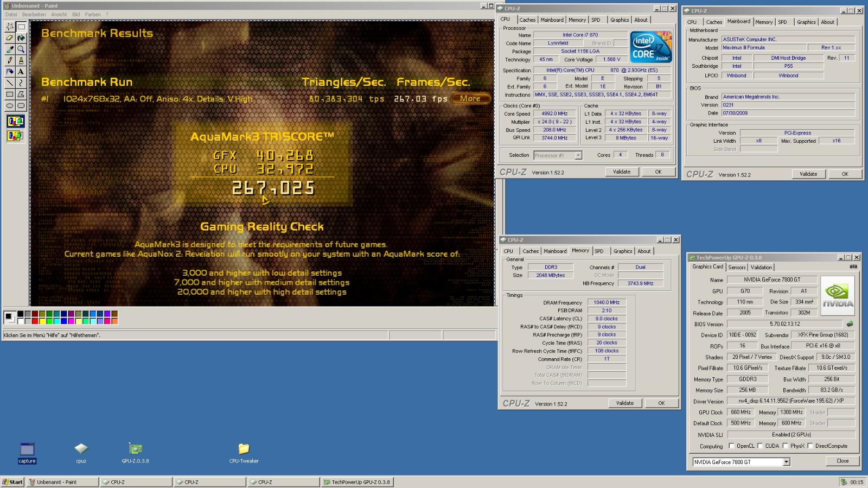Toggle the PhysX checkbox in GPU-Z
Viewport: 868px width, 488px height.
[785, 446]
